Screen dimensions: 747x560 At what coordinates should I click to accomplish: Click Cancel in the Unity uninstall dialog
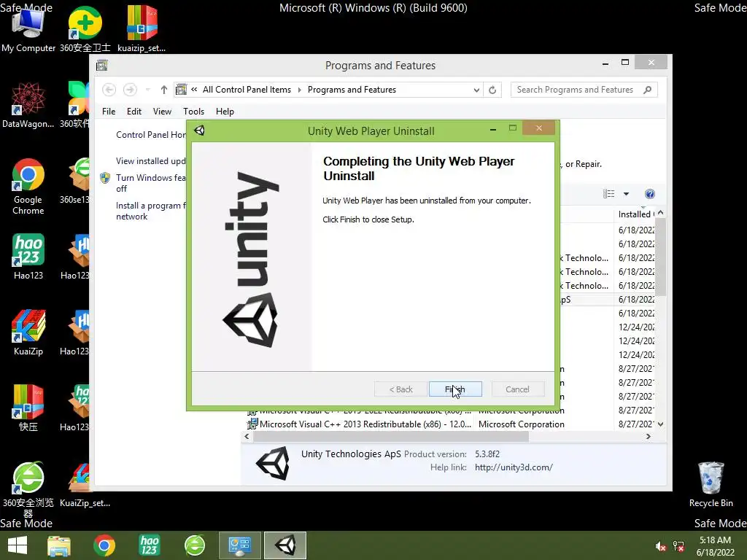(x=517, y=389)
